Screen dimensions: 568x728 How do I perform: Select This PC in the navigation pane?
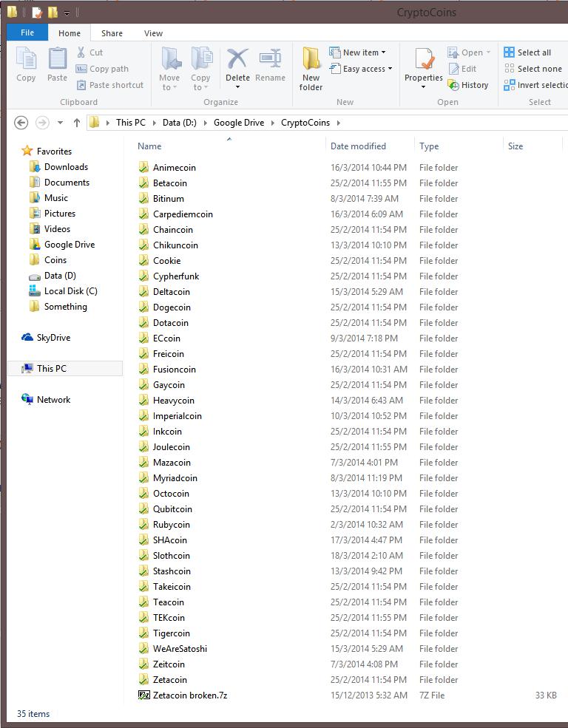[65, 368]
